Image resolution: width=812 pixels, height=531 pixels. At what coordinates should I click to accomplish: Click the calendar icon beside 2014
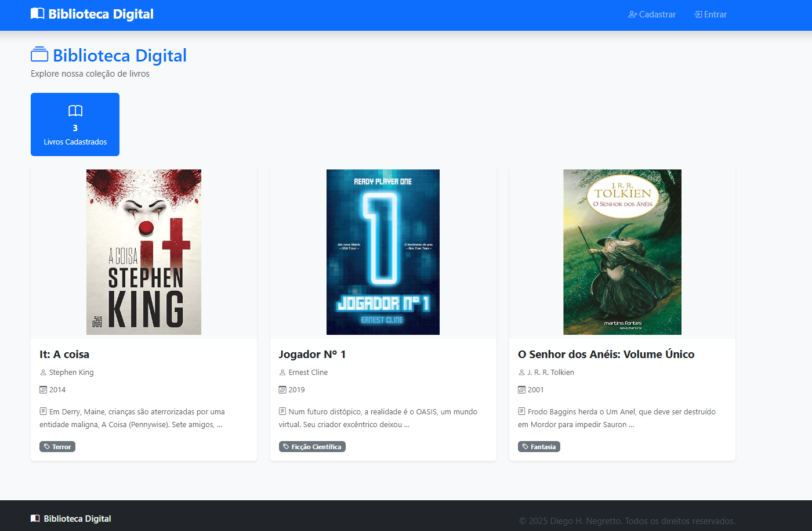point(43,390)
